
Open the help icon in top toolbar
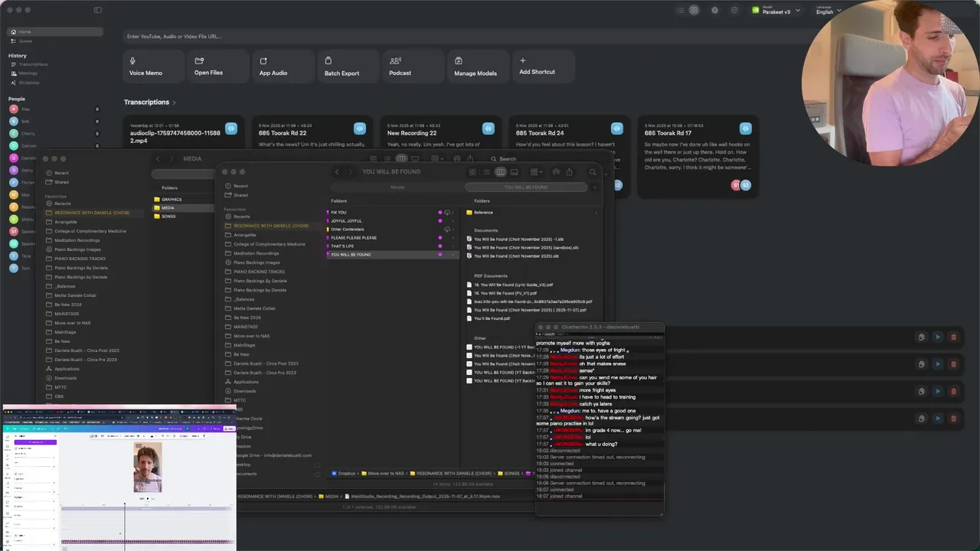click(714, 11)
